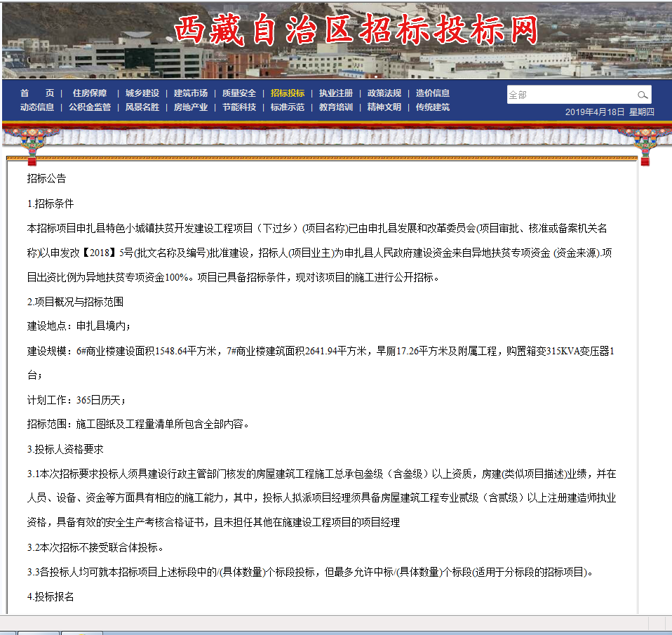
Task: Navigate to 政策法规 page
Action: [384, 93]
